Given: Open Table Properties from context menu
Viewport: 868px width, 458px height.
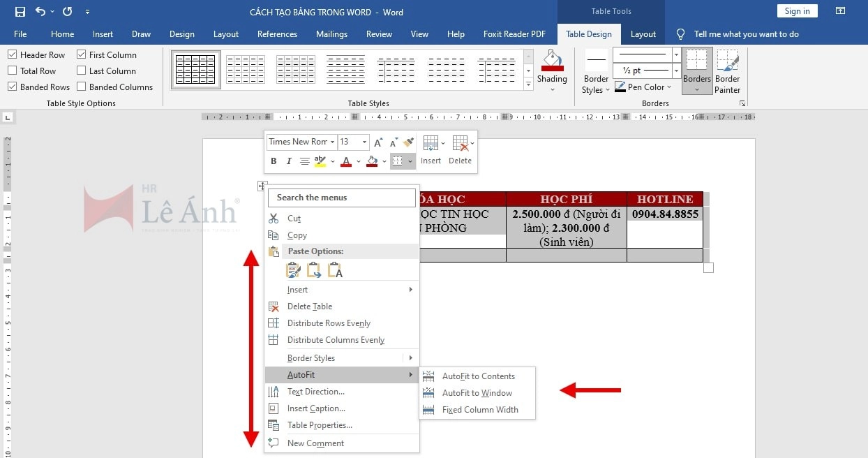Looking at the screenshot, I should (320, 425).
